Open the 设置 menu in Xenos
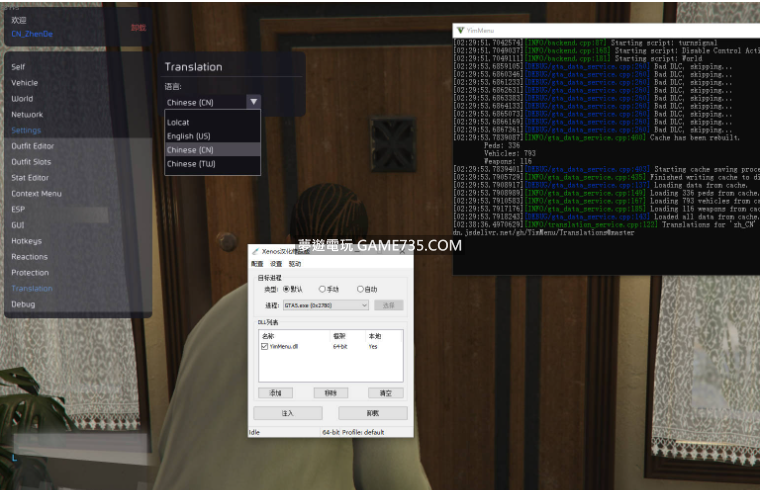Viewport: 760px width, 490px height. pyautogui.click(x=276, y=264)
